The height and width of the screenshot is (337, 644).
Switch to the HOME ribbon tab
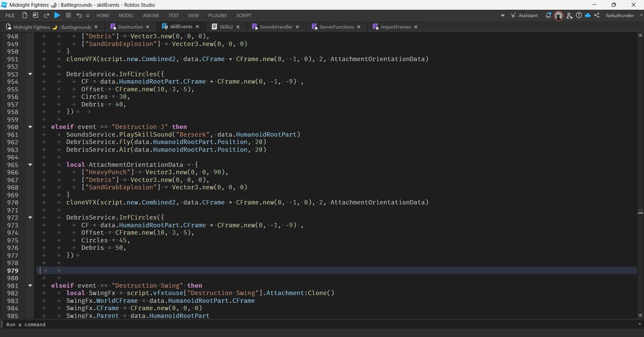(x=103, y=16)
